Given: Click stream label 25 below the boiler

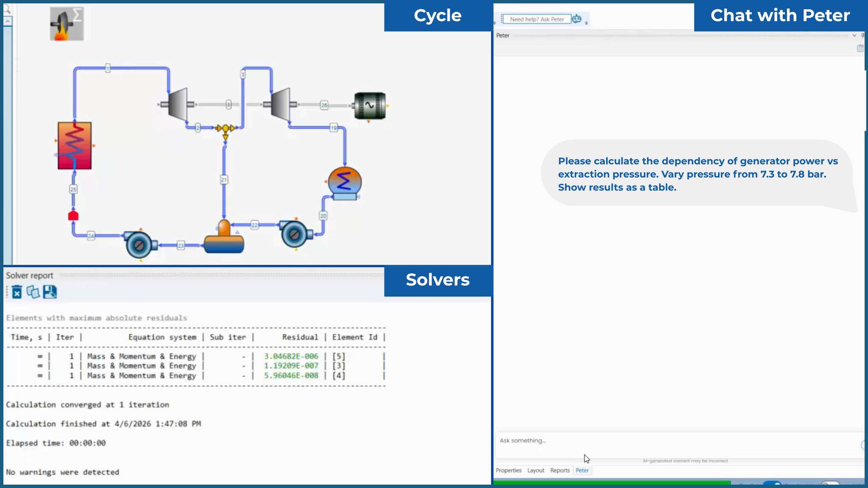Looking at the screenshot, I should pos(73,189).
